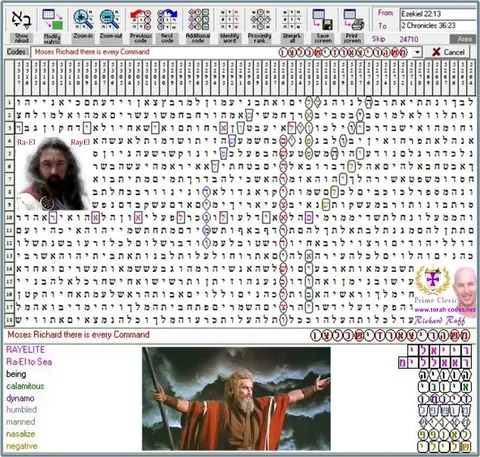
Task: Click the Unmark all label button
Action: point(292,38)
